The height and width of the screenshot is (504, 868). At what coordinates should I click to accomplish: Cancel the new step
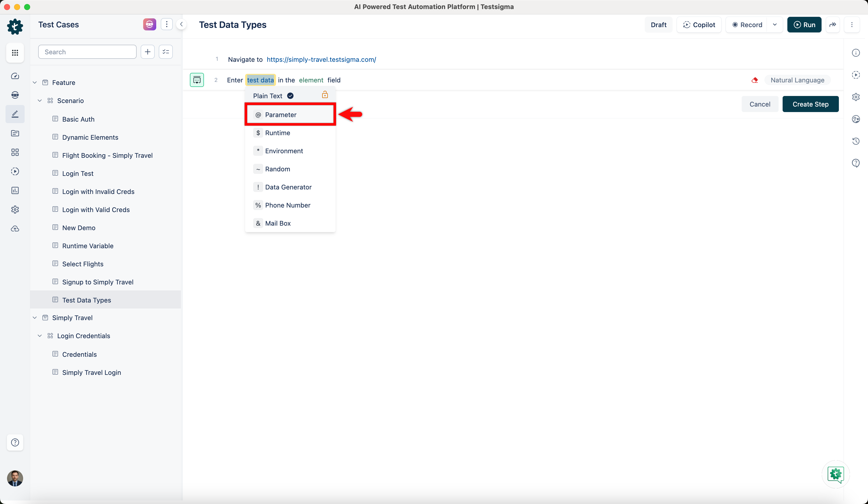pyautogui.click(x=760, y=104)
